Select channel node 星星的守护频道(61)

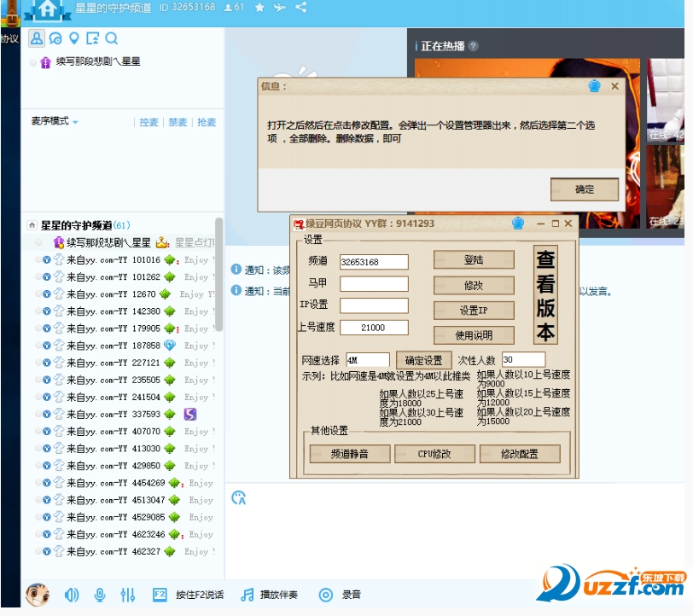pos(84,225)
